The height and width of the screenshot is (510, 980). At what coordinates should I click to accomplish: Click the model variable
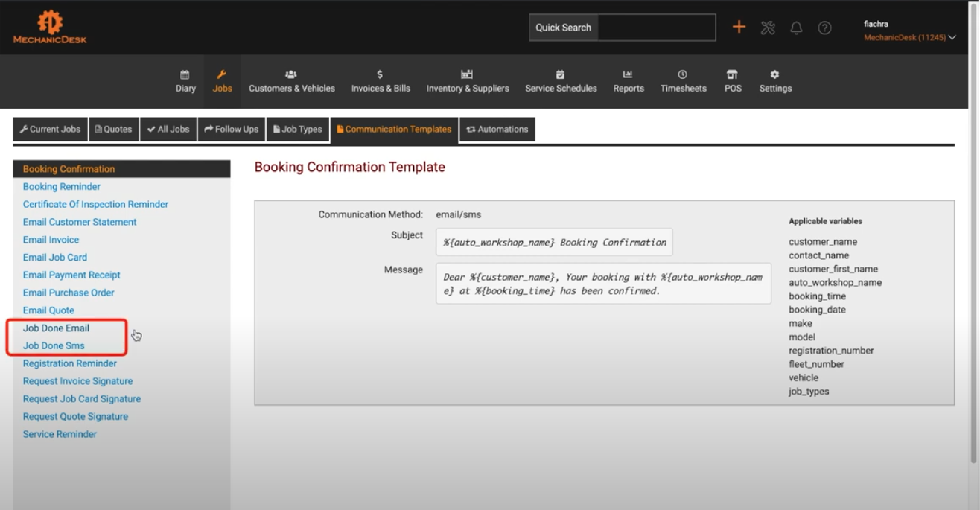point(802,337)
